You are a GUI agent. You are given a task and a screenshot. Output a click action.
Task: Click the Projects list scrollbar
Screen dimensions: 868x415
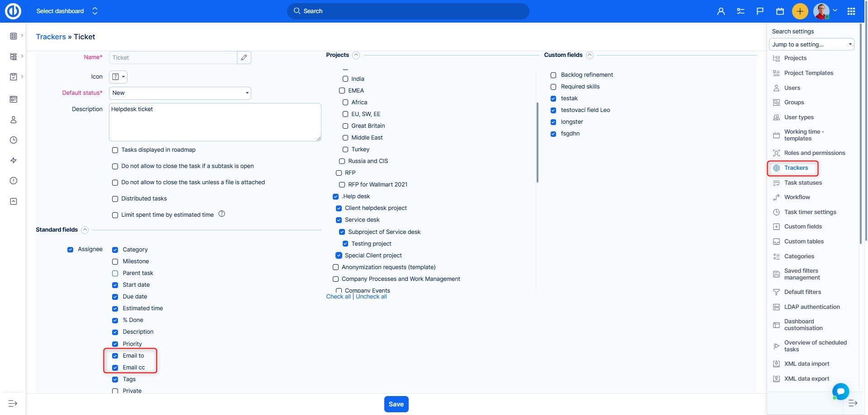(x=537, y=142)
